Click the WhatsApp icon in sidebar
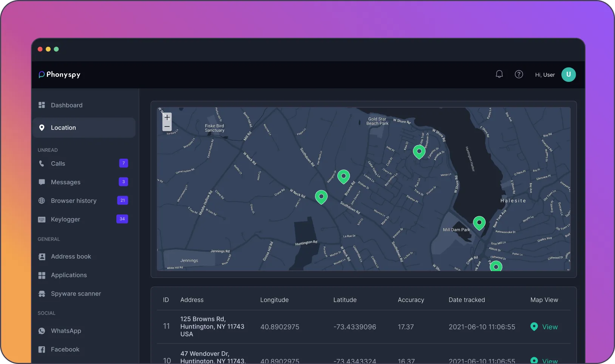Viewport: 615px width, 364px height. pos(42,331)
